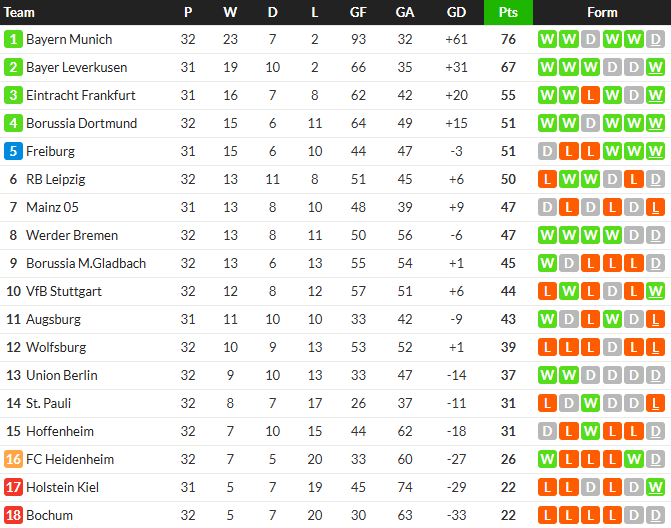Click Bochum's red position 18 badge
The image size is (671, 528).
[x=13, y=515]
